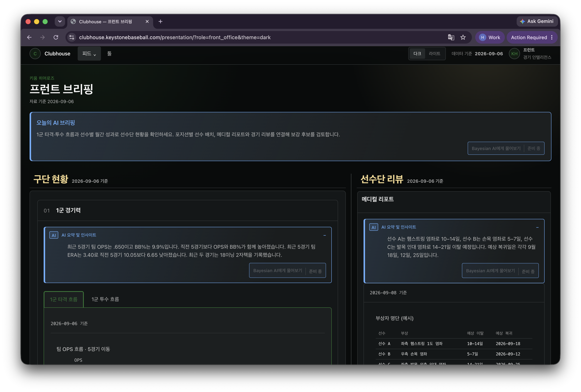Click the Action Required menu
The width and height of the screenshot is (581, 392).
pos(532,38)
